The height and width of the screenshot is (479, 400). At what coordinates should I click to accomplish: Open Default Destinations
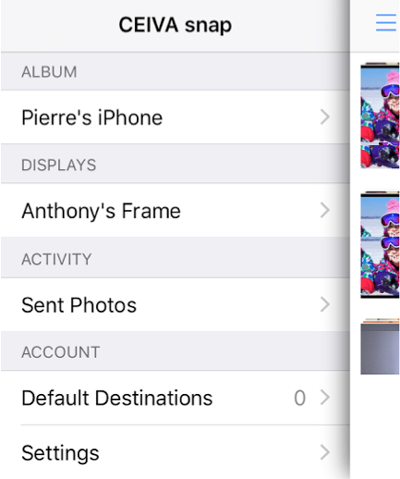pos(175,398)
